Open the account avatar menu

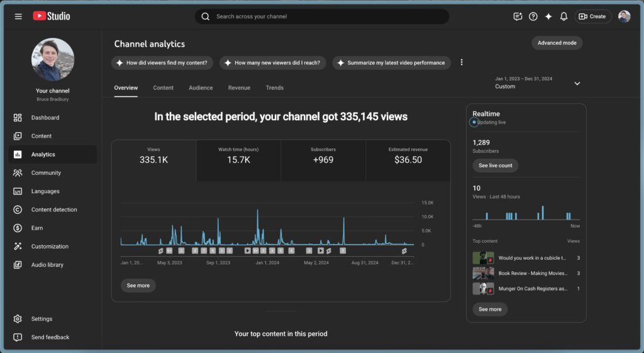(x=624, y=16)
